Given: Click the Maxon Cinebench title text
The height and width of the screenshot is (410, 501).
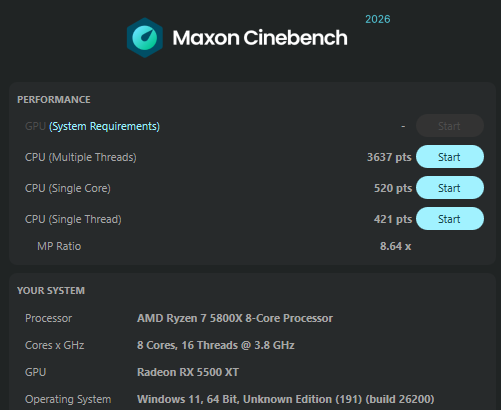Looking at the screenshot, I should click(x=260, y=38).
